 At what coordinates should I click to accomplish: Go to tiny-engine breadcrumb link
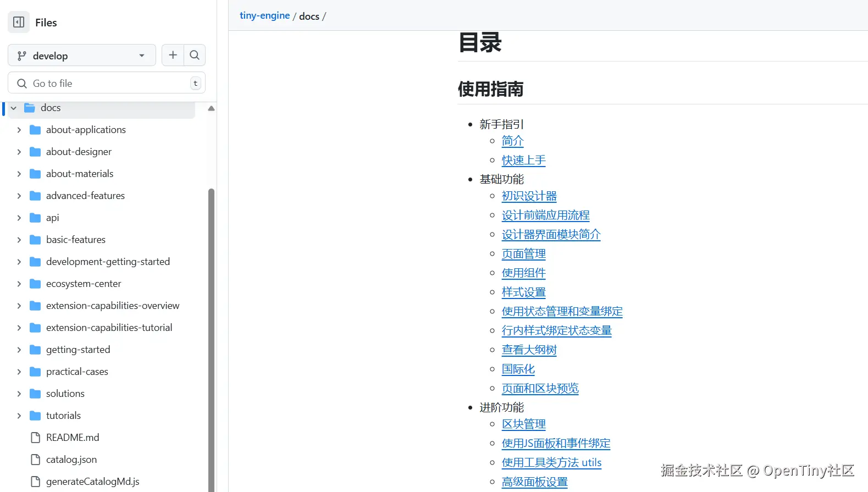[x=264, y=15]
